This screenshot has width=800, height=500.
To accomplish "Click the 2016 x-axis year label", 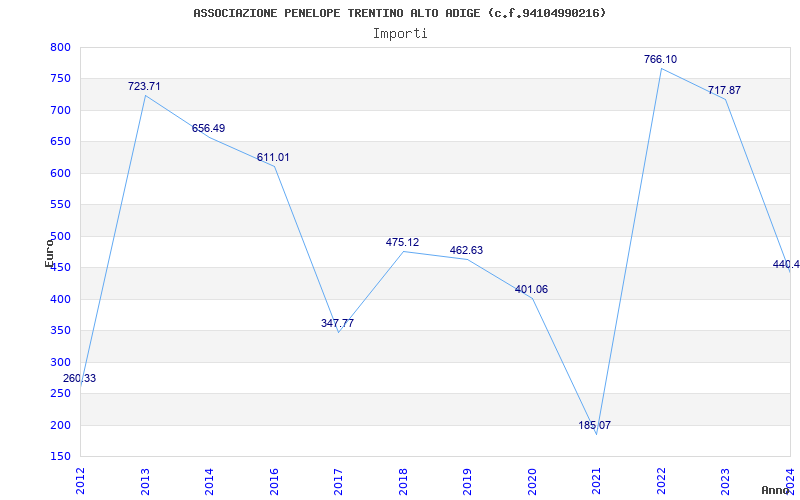I will (x=274, y=481).
